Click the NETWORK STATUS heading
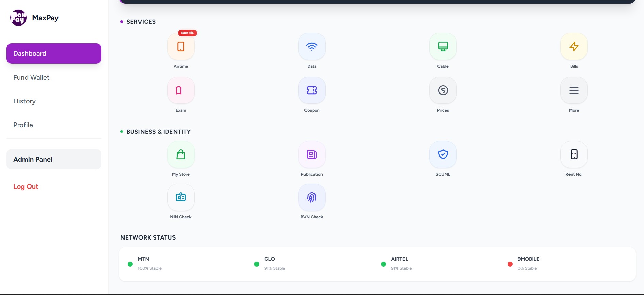This screenshot has height=295, width=644. coord(148,237)
